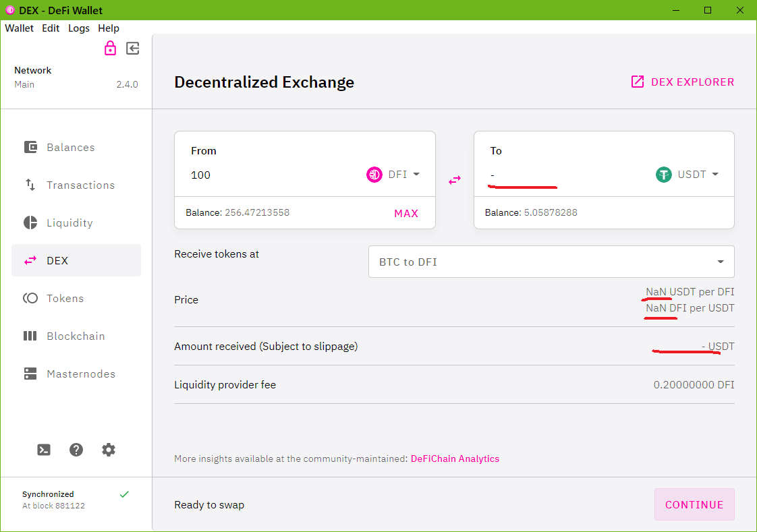Click the DFI token logo
Viewport: 757px width, 532px height.
click(374, 174)
